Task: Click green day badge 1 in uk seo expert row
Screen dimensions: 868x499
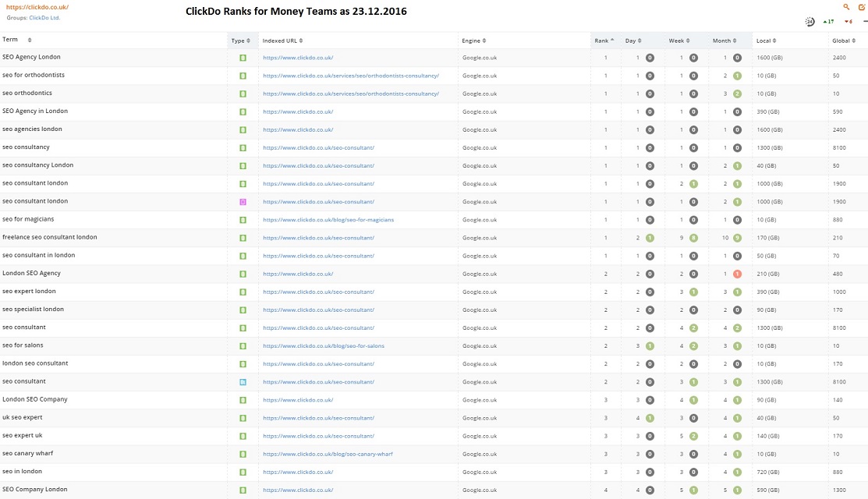Action: [x=650, y=418]
